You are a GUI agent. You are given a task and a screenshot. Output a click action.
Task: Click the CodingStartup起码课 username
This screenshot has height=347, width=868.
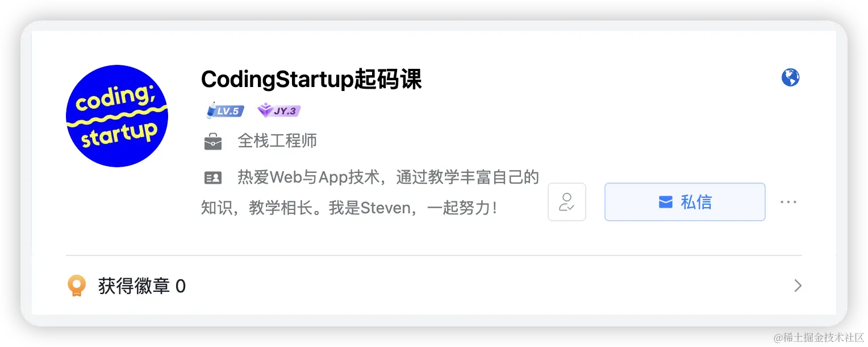click(312, 80)
